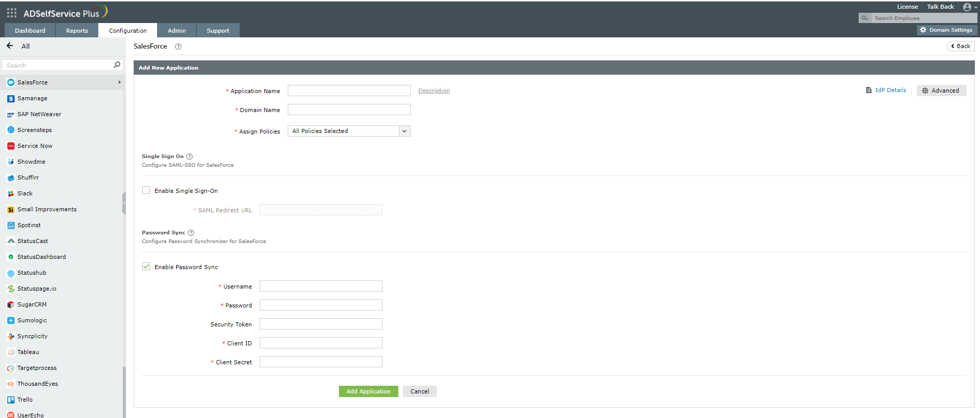Screen dimensions: 980x418
Task: Click the Username input field
Action: coord(321,286)
